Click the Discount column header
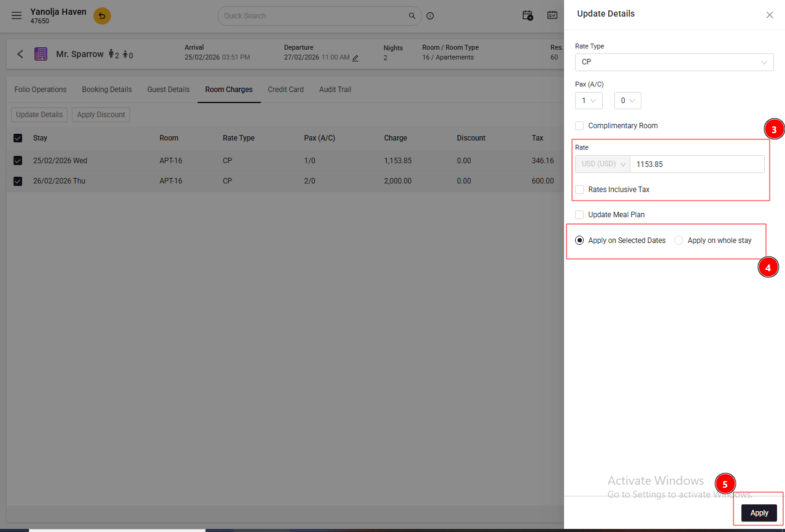785x532 pixels. 471,138
